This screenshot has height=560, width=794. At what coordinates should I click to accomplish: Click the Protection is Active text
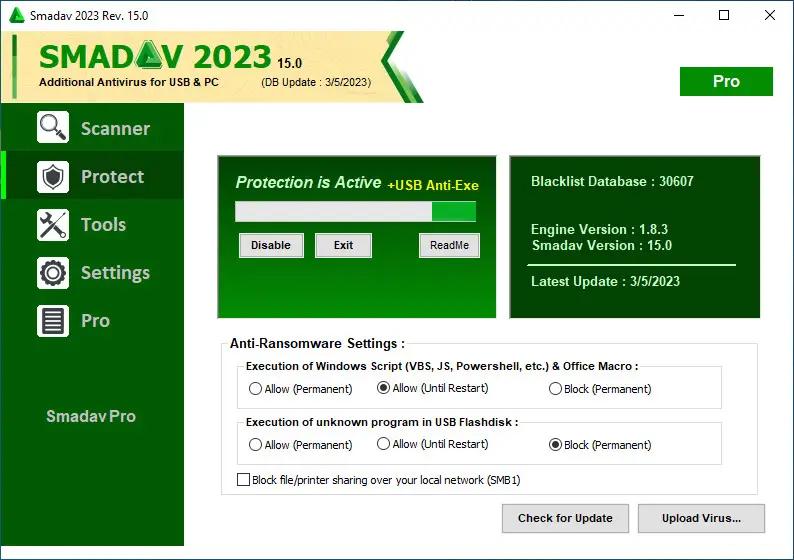[308, 182]
